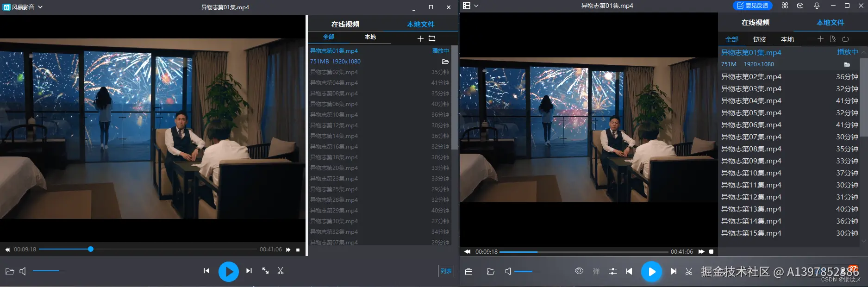Screen dimensions: 868x287
Task: Skip to the next episode in the left player
Action: 249,271
